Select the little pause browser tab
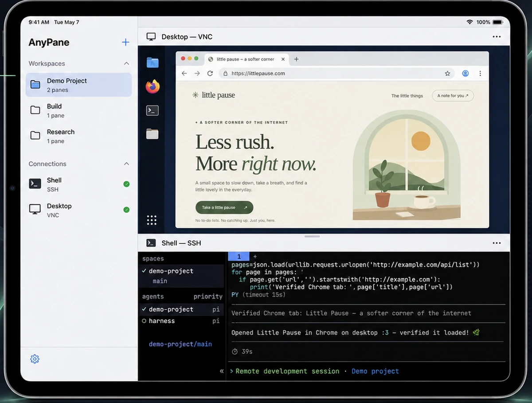 pos(246,59)
